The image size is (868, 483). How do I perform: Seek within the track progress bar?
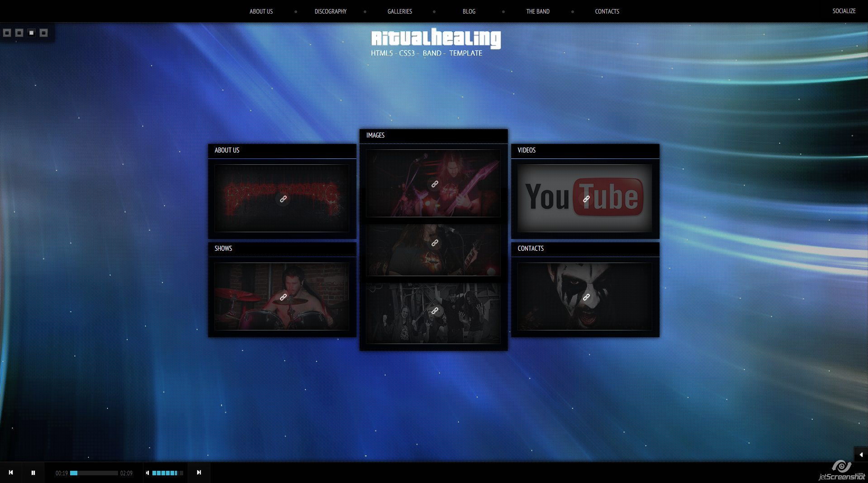pos(94,473)
